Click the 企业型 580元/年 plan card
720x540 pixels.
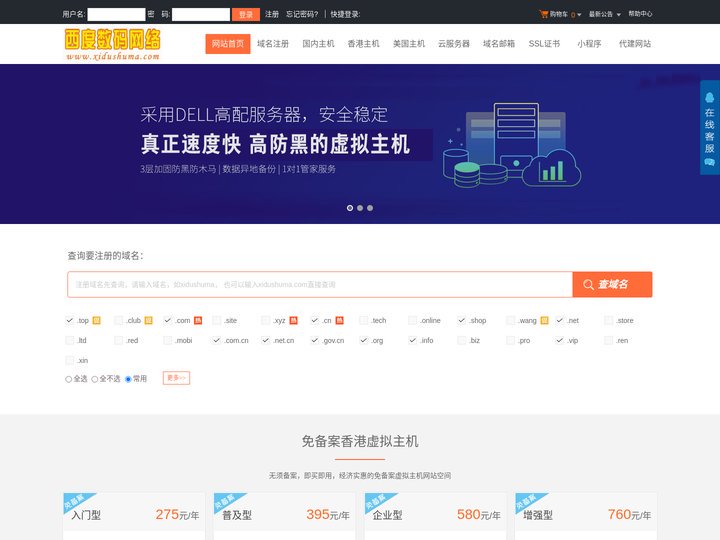tap(435, 516)
